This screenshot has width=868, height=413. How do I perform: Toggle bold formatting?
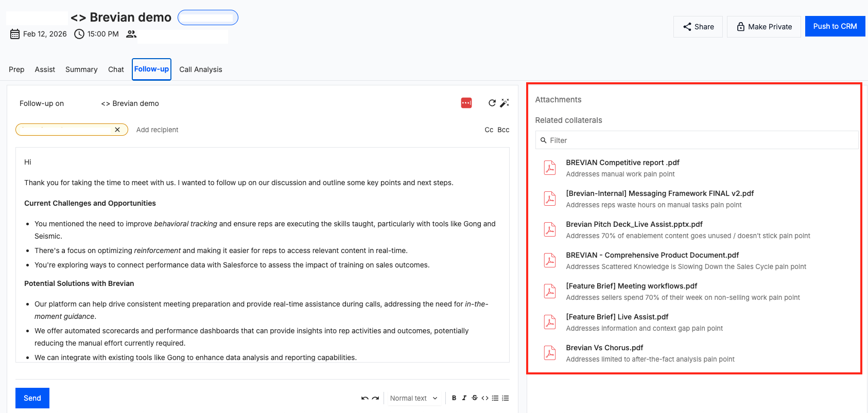pos(454,398)
